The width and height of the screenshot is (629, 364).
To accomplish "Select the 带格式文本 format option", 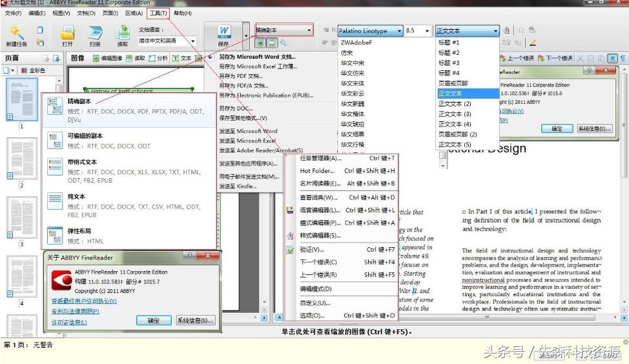I will click(129, 171).
